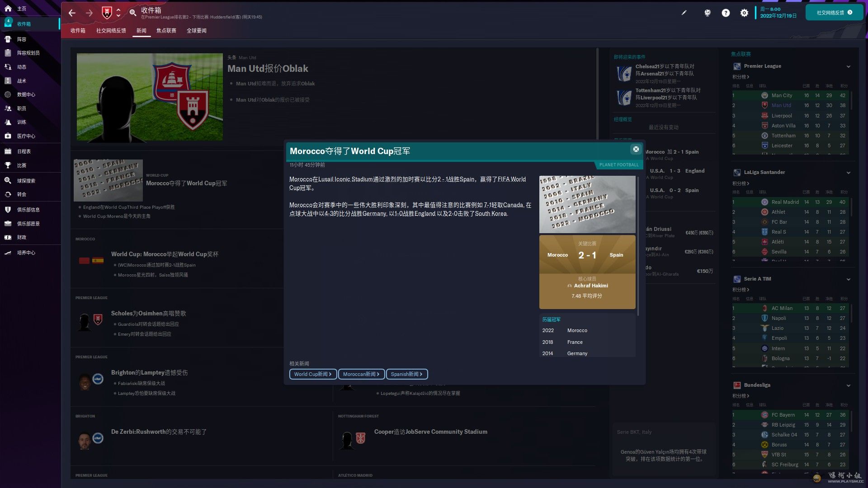Open Brighton's Lamptey injury news item
This screenshot has height=488, width=868.
149,372
